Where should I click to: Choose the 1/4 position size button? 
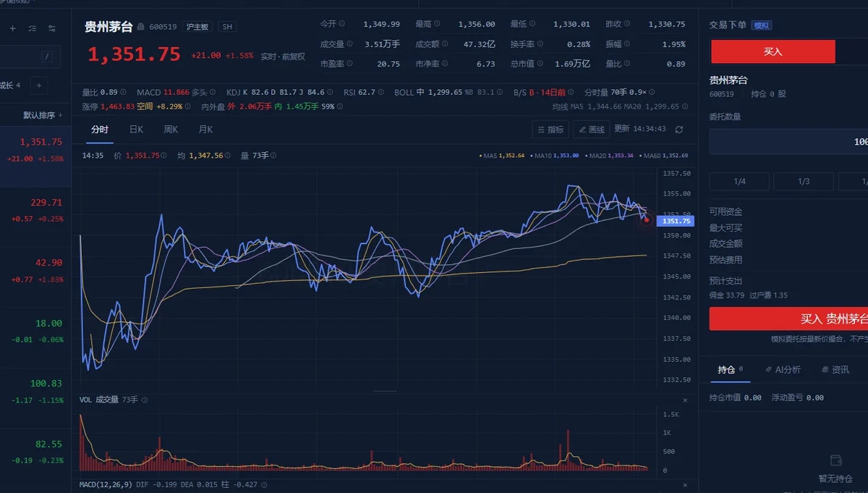(739, 182)
